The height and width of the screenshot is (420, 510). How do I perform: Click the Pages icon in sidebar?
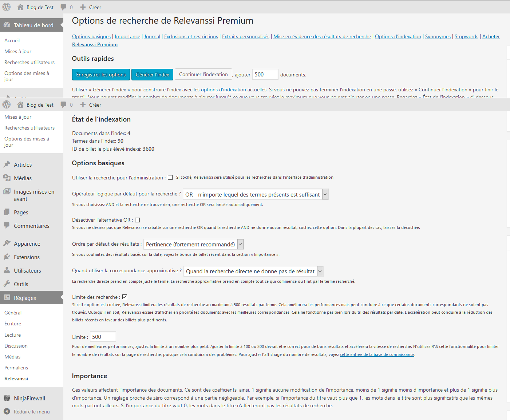[x=7, y=212]
